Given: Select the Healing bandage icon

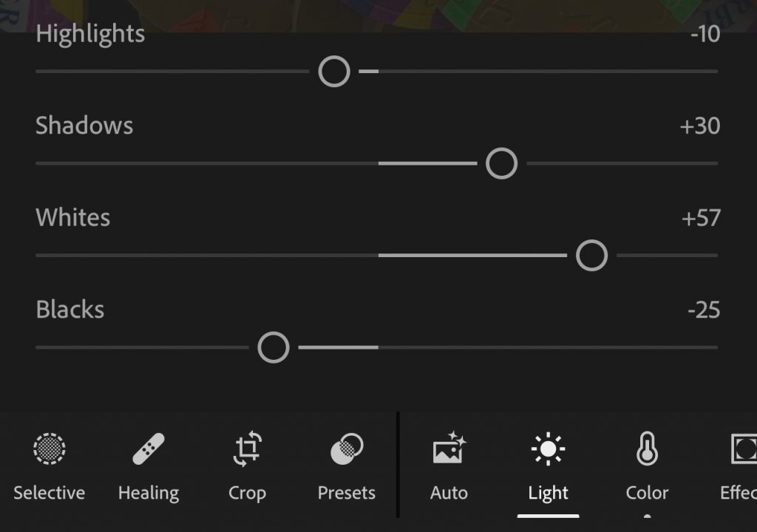Looking at the screenshot, I should pyautogui.click(x=149, y=449).
